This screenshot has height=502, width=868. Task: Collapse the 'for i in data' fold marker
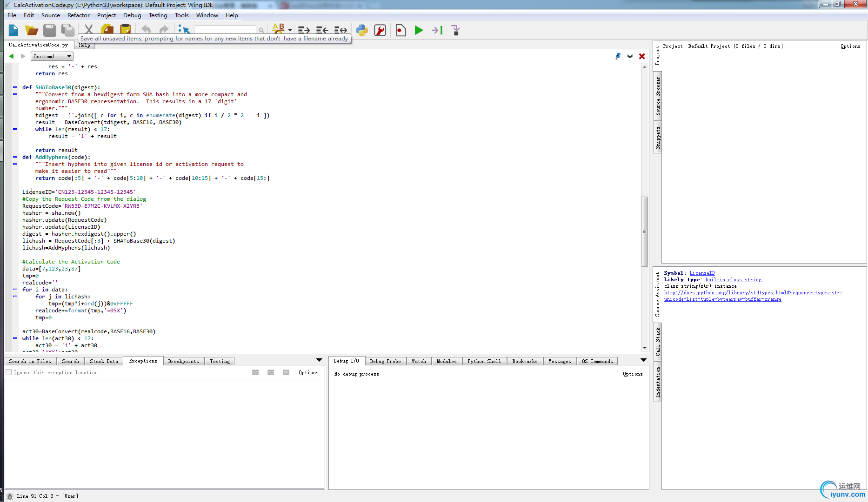(x=15, y=290)
